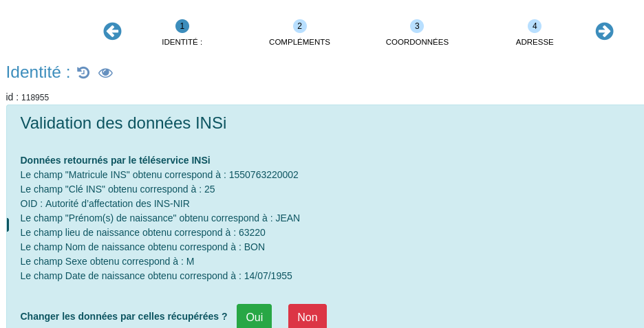
Task: Go to step 3 Coordonnées
Action: click(417, 32)
